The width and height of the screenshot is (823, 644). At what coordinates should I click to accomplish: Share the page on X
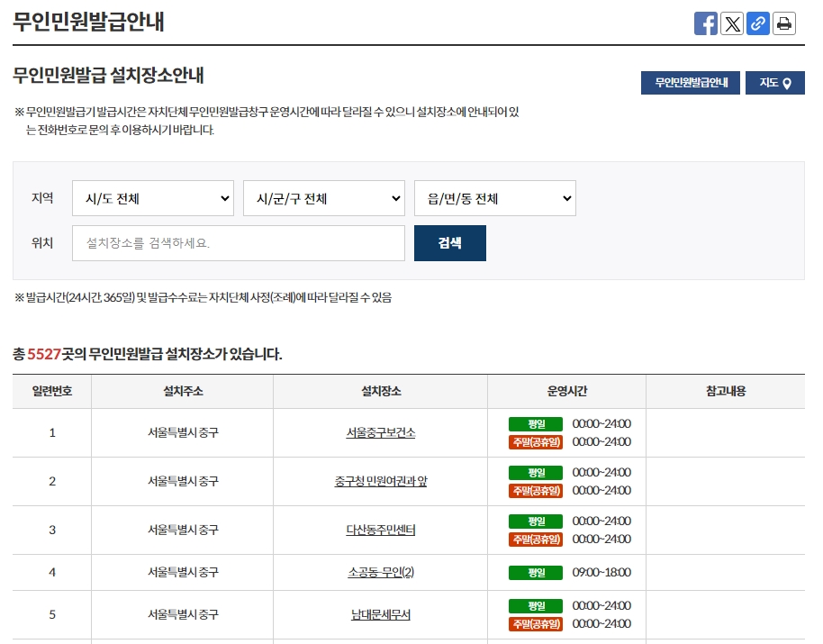coord(732,23)
